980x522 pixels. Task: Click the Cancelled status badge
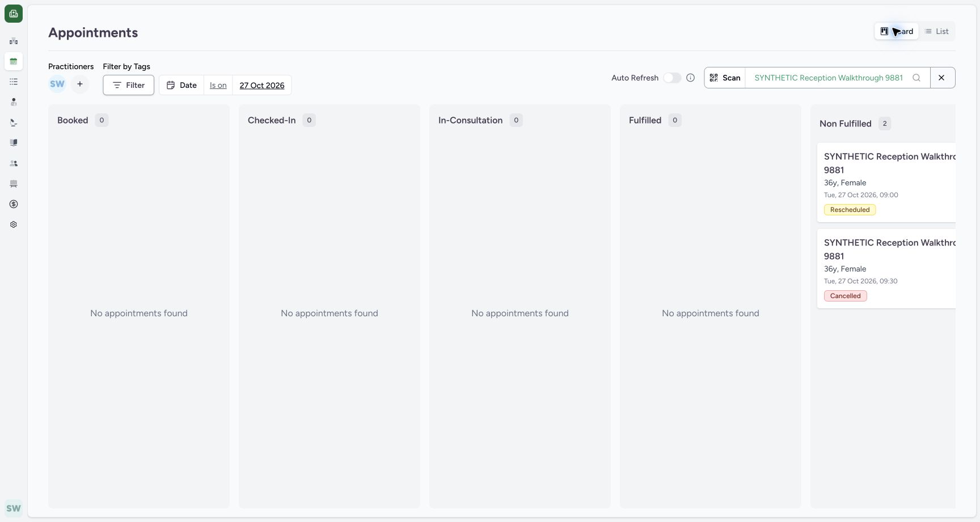click(x=845, y=296)
